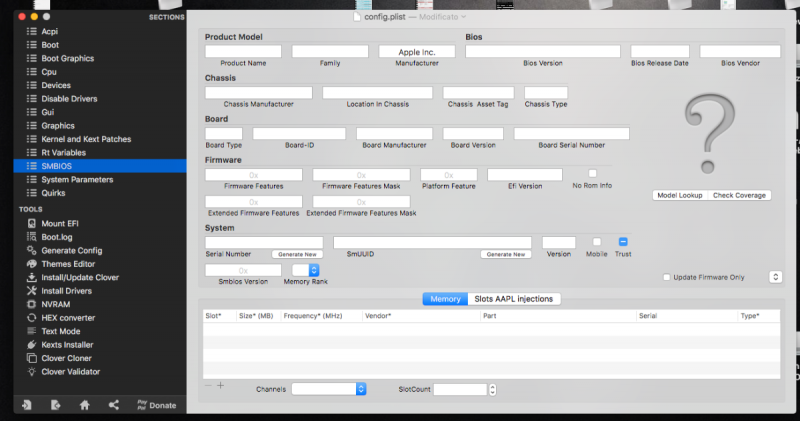800x421 pixels.
Task: Click the share icon in bottom toolbar
Action: point(114,405)
